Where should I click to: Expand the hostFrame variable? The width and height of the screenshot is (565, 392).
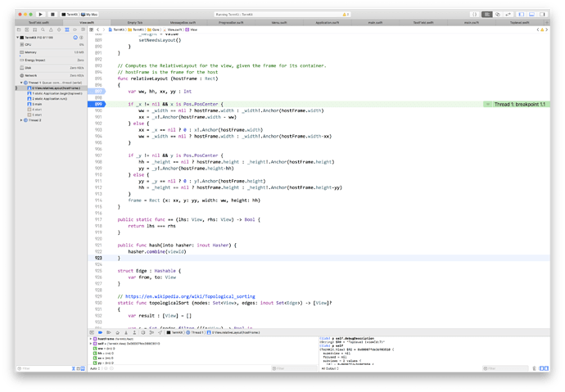91,339
